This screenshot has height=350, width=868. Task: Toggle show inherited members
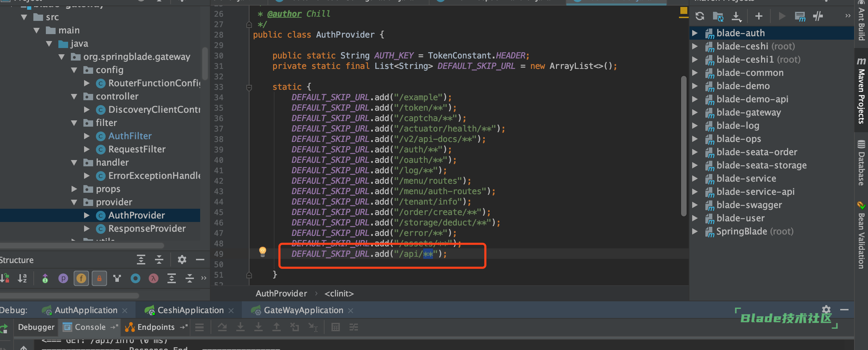(x=45, y=278)
